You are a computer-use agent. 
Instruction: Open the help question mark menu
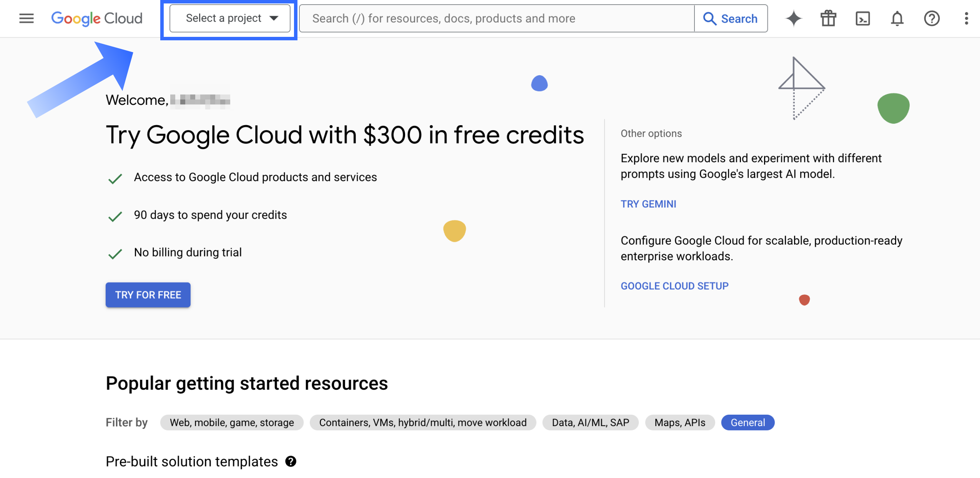point(931,18)
